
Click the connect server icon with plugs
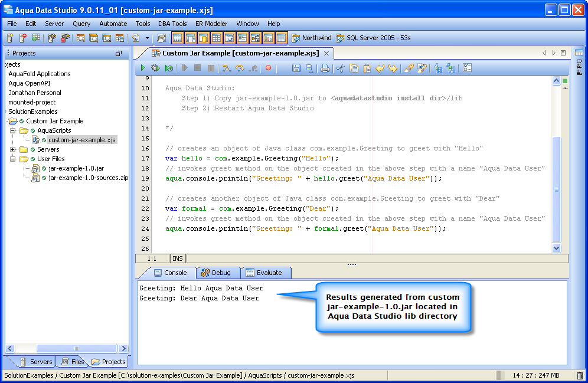coord(52,38)
